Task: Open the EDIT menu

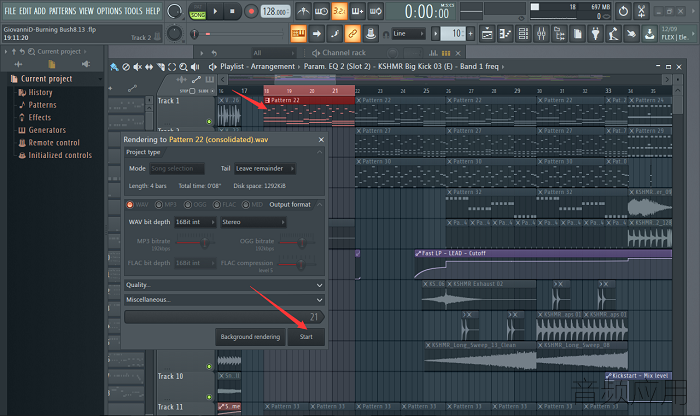Action: [x=25, y=11]
